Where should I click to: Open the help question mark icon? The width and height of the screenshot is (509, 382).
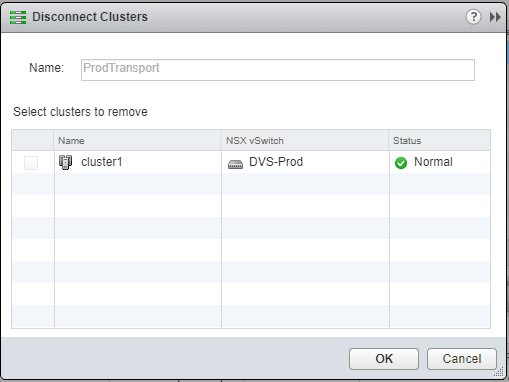point(473,17)
